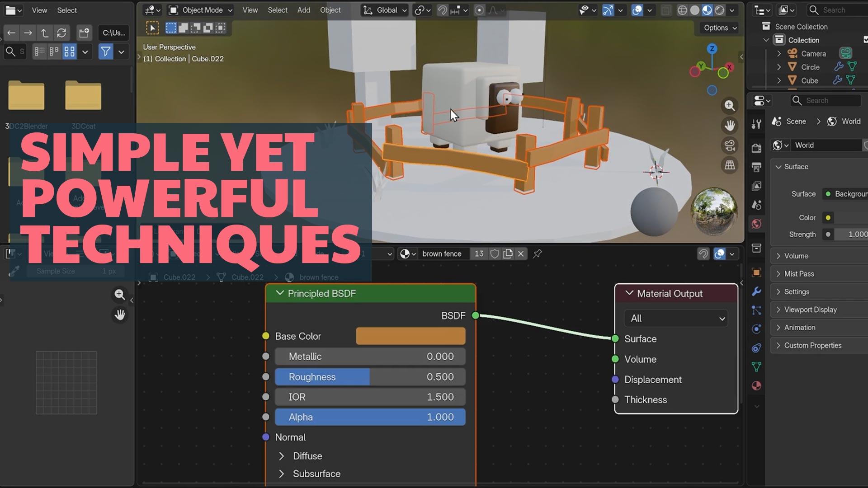Open the file browser Select menu
This screenshot has height=488, width=868.
[67, 10]
